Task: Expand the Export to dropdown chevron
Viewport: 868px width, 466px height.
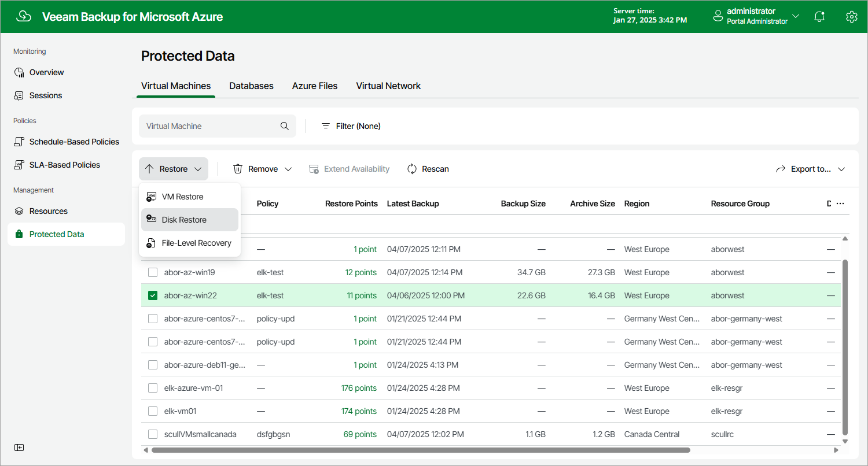Action: click(x=841, y=169)
